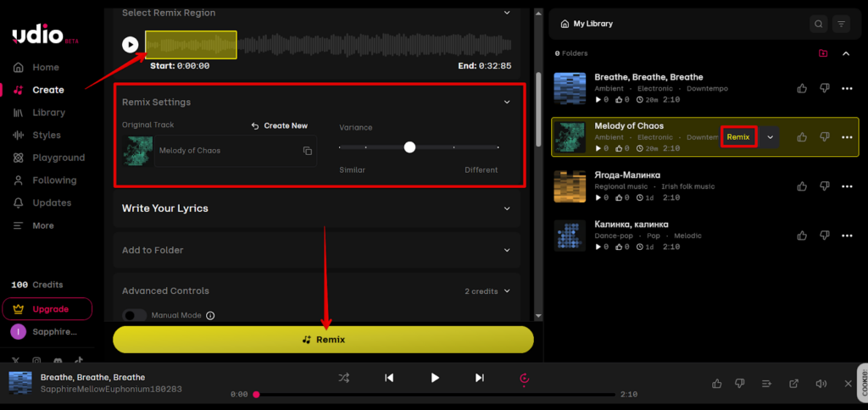
Task: Like Breathe, Breathe, Breathe in the library
Action: point(802,89)
